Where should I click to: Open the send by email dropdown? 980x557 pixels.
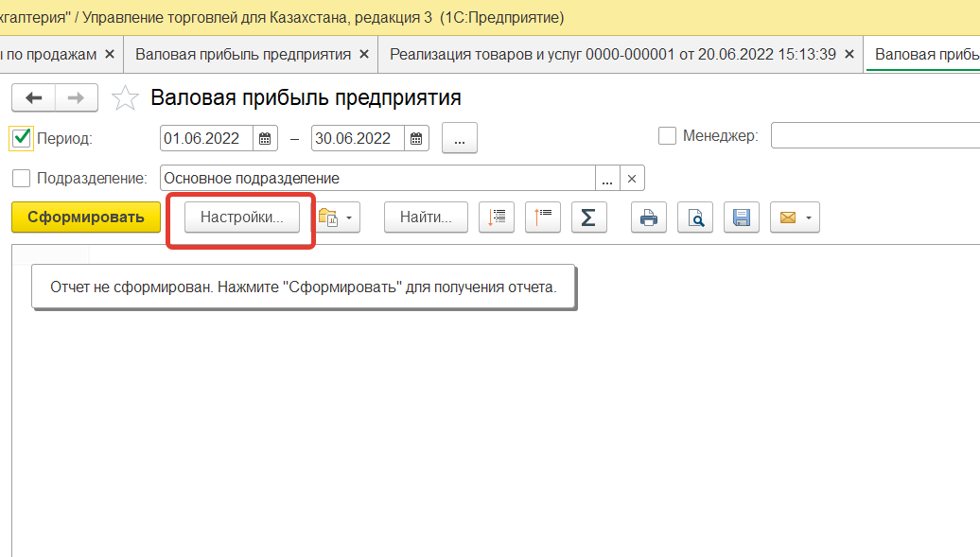795,218
